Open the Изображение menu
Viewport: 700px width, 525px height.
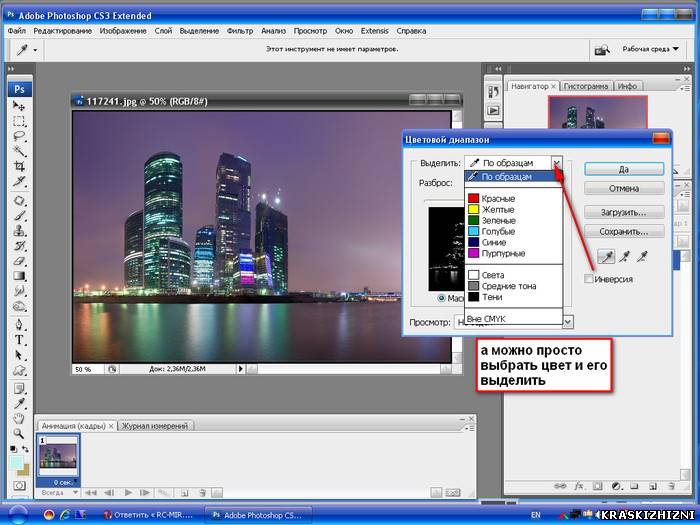[x=123, y=31]
